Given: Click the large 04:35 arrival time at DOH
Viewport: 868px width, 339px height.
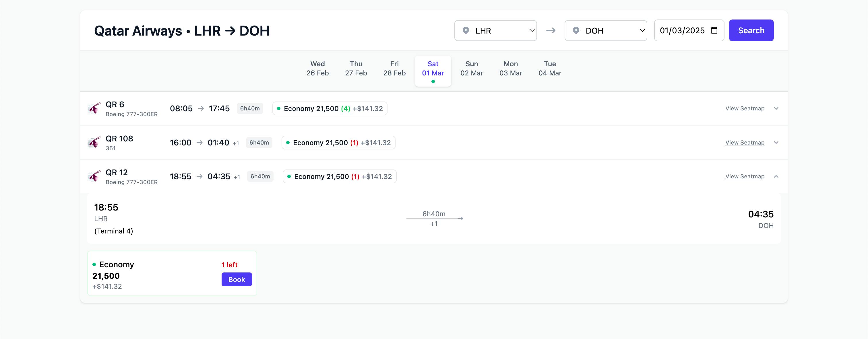Looking at the screenshot, I should tap(761, 214).
